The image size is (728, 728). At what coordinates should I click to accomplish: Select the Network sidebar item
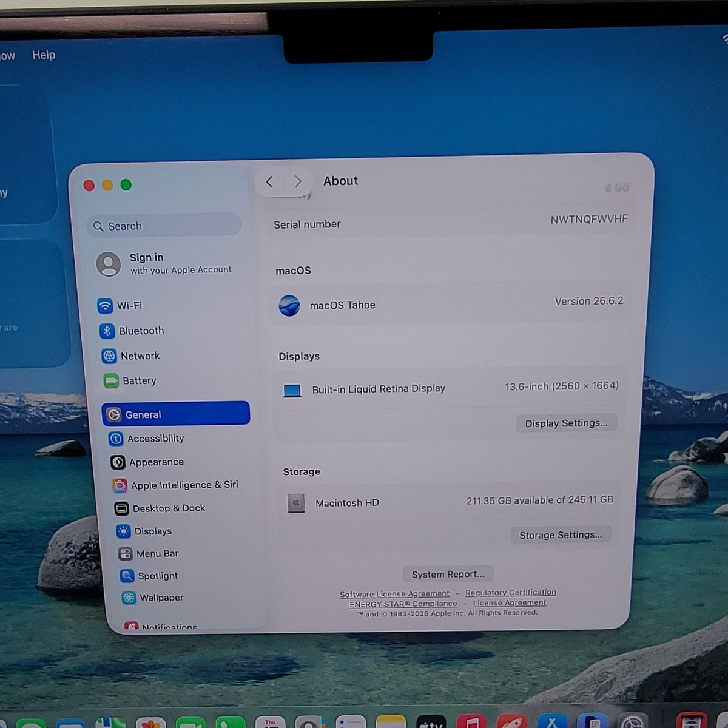[x=130, y=356]
